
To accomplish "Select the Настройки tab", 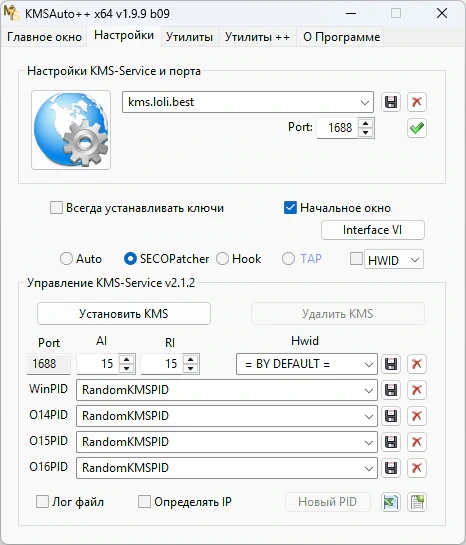I will tap(124, 35).
